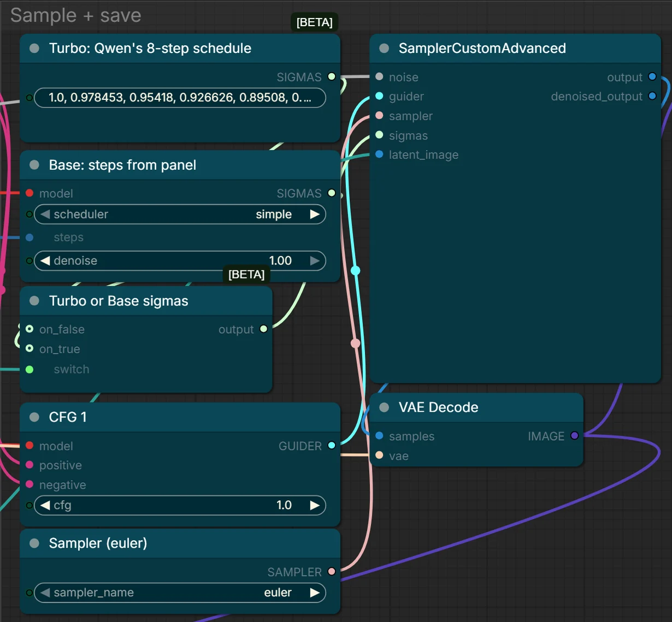Viewport: 672px width, 622px height.
Task: Click denoised_output socket
Action: 652,96
